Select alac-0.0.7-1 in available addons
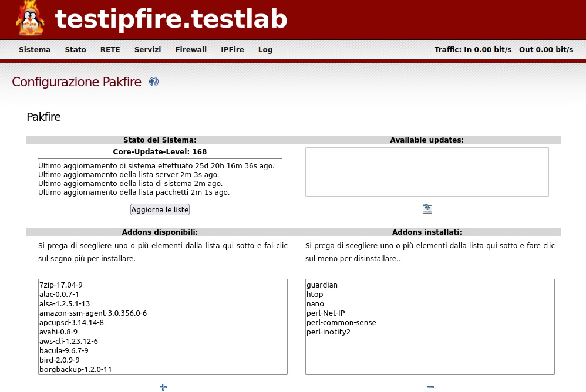 pos(163,294)
